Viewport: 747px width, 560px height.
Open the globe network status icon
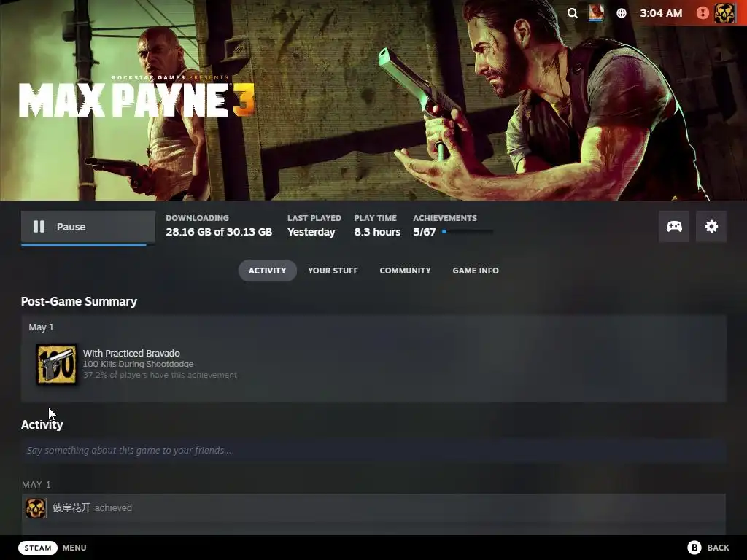(x=622, y=13)
